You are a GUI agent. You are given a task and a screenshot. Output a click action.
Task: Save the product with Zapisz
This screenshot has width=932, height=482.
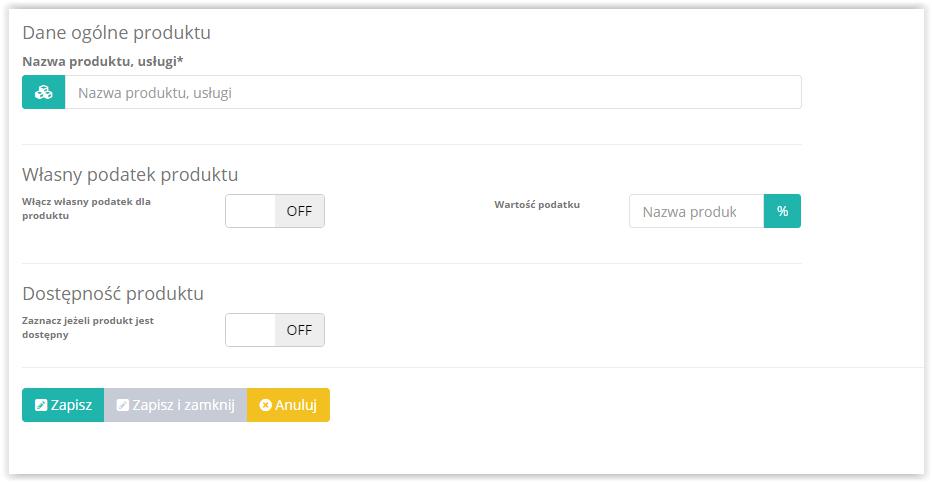[x=63, y=405]
